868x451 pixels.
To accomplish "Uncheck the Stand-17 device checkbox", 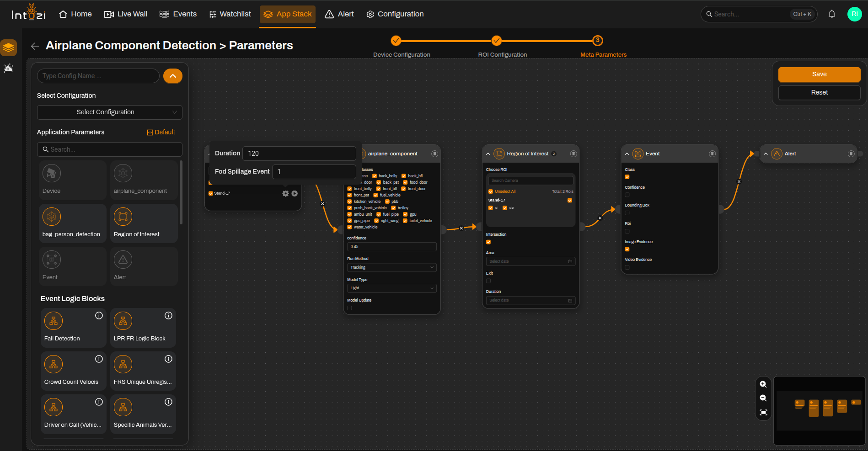I will (x=211, y=193).
